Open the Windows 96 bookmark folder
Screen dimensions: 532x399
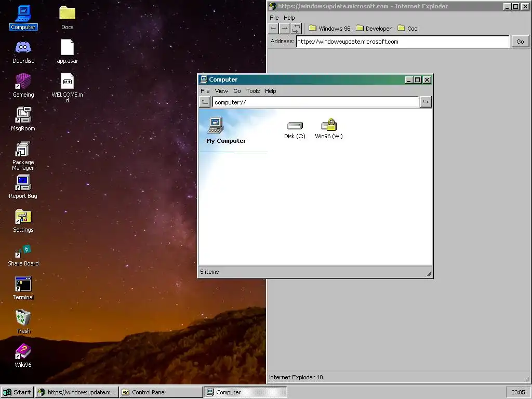(329, 29)
